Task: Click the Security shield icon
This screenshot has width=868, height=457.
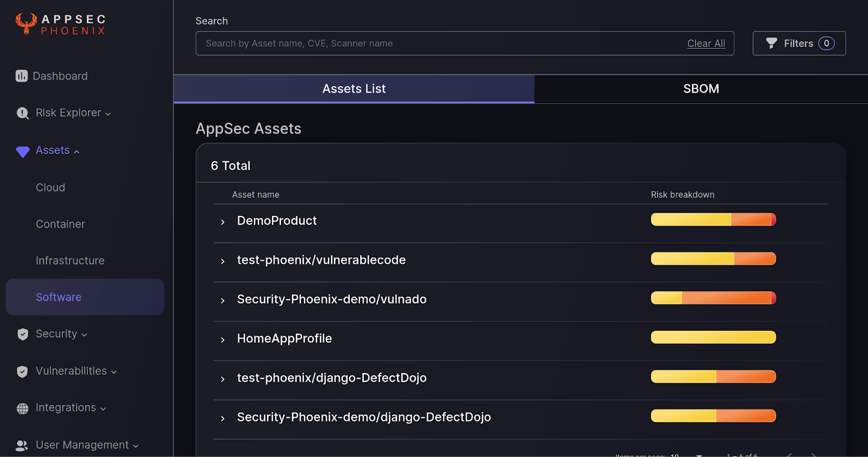Action: click(23, 334)
